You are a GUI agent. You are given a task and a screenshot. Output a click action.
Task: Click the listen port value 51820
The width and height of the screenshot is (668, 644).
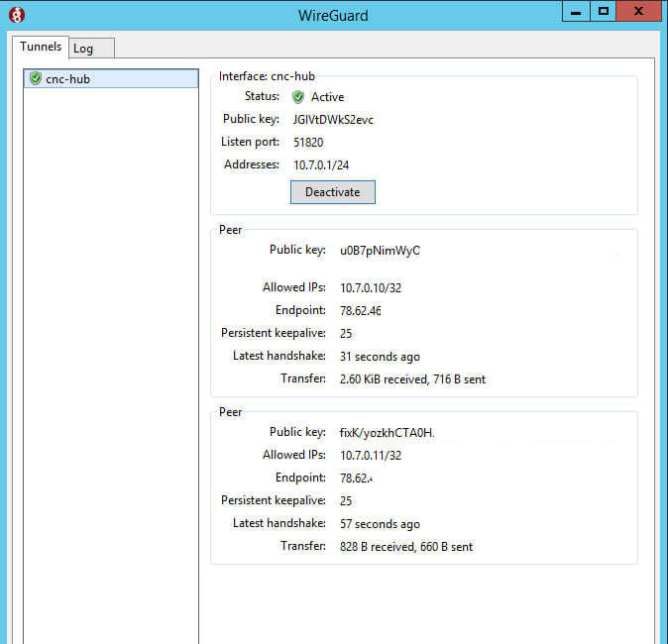tap(308, 143)
